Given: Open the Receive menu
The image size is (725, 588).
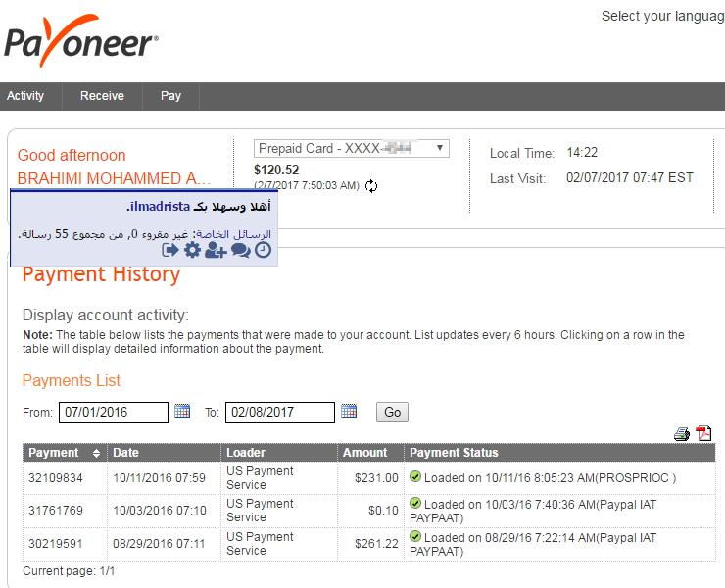Looking at the screenshot, I should click(x=102, y=96).
